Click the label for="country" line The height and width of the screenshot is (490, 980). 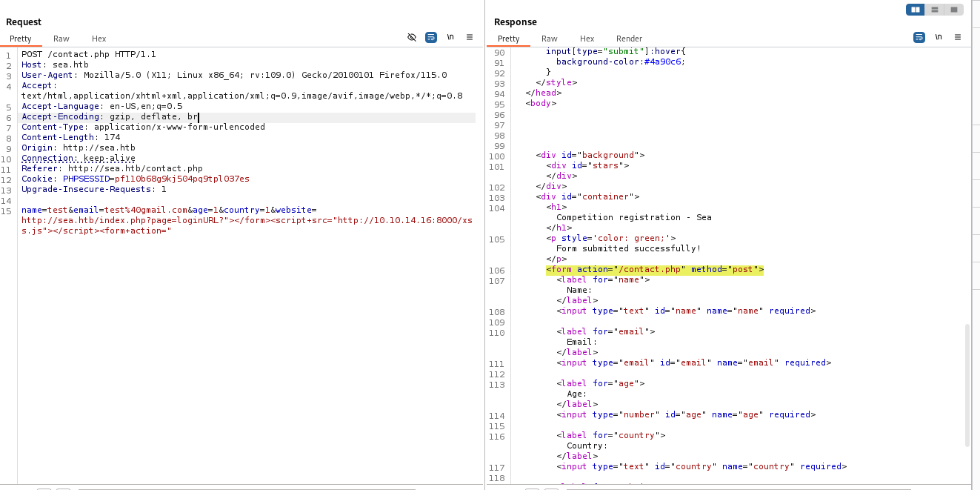[611, 435]
